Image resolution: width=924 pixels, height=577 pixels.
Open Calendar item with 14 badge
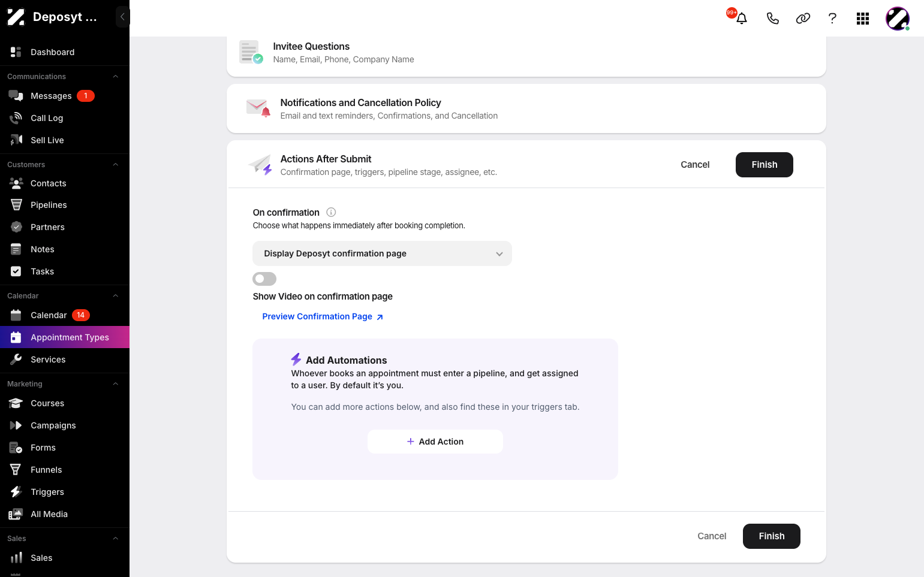point(65,315)
